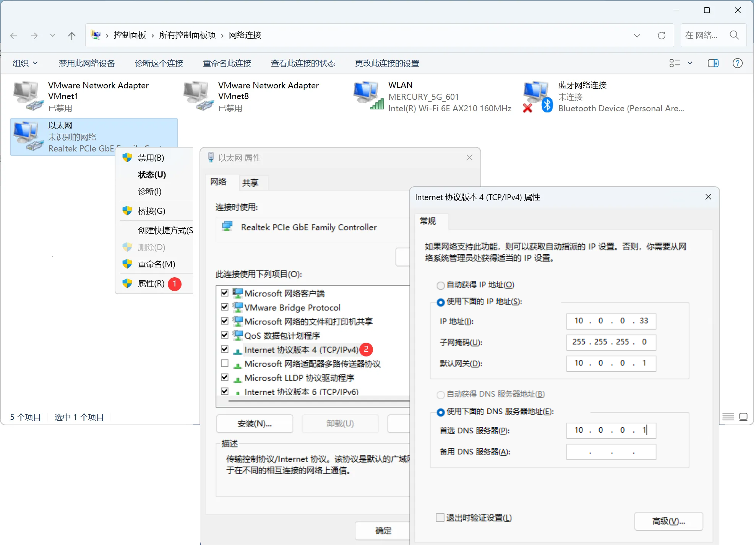The width and height of the screenshot is (756, 550).
Task: Check 退出时验证设置 checkbox
Action: pos(440,517)
